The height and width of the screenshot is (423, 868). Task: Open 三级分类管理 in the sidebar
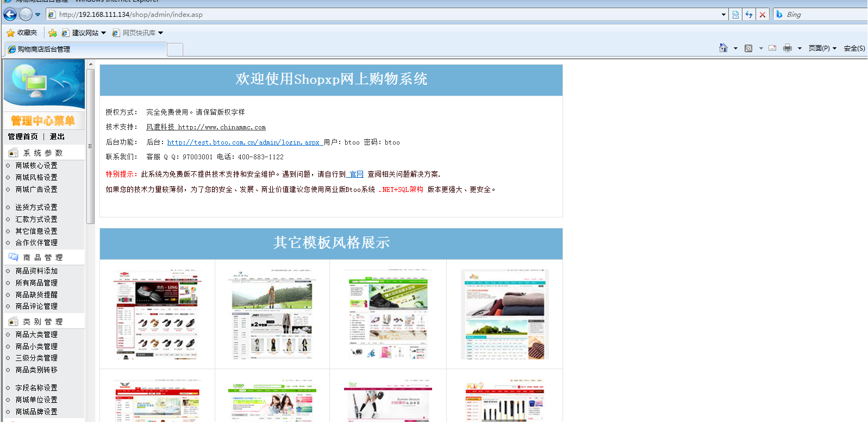click(x=36, y=358)
